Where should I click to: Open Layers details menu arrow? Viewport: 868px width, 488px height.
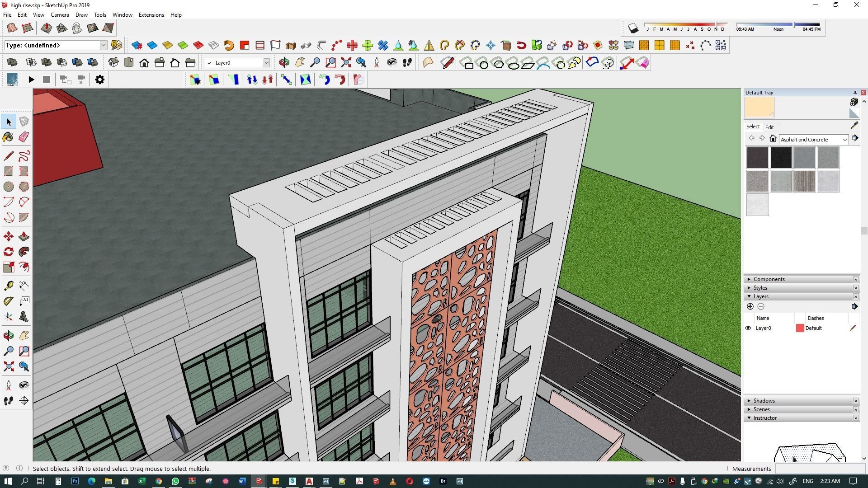click(854, 306)
